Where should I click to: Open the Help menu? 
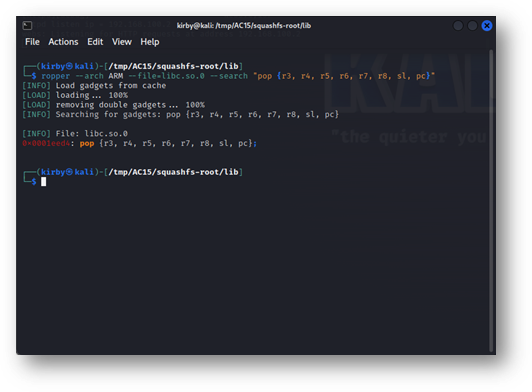[150, 42]
